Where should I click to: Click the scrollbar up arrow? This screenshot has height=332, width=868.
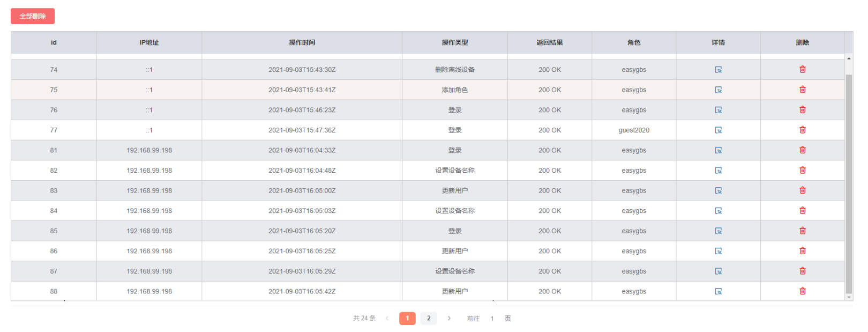[x=849, y=58]
